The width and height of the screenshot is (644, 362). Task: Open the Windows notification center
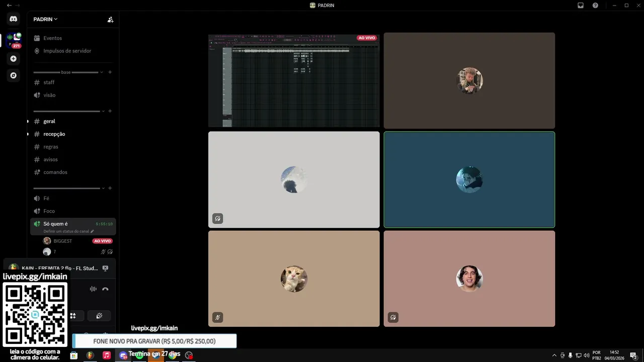[x=633, y=355]
